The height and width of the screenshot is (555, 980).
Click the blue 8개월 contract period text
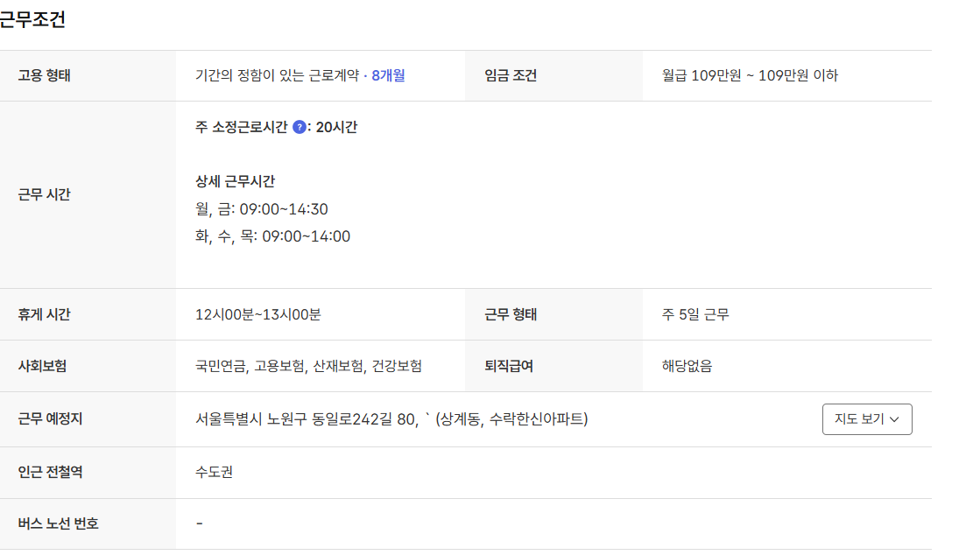(x=388, y=75)
